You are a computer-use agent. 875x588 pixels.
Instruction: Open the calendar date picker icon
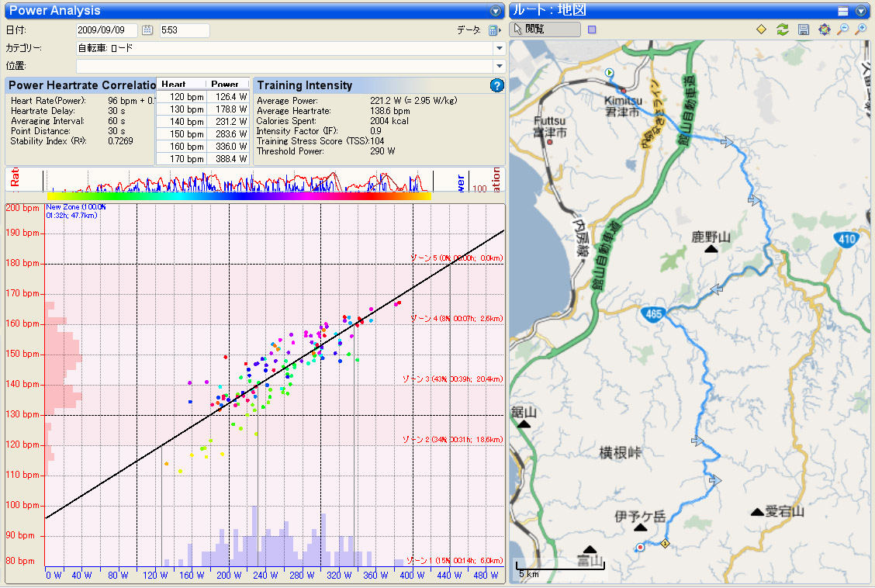tap(147, 30)
